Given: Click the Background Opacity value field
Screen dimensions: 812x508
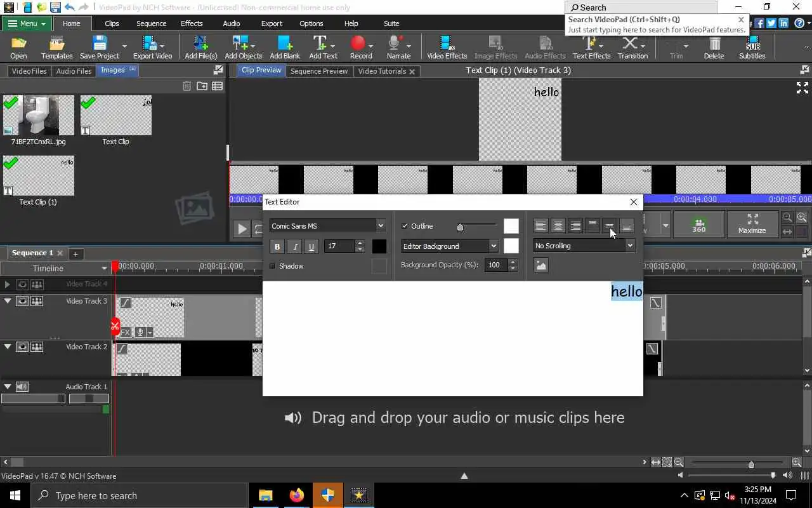Looking at the screenshot, I should pos(495,265).
